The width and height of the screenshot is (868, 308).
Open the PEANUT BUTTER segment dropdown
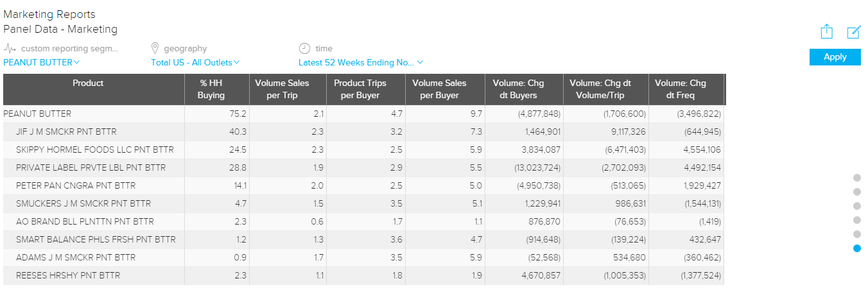click(42, 62)
